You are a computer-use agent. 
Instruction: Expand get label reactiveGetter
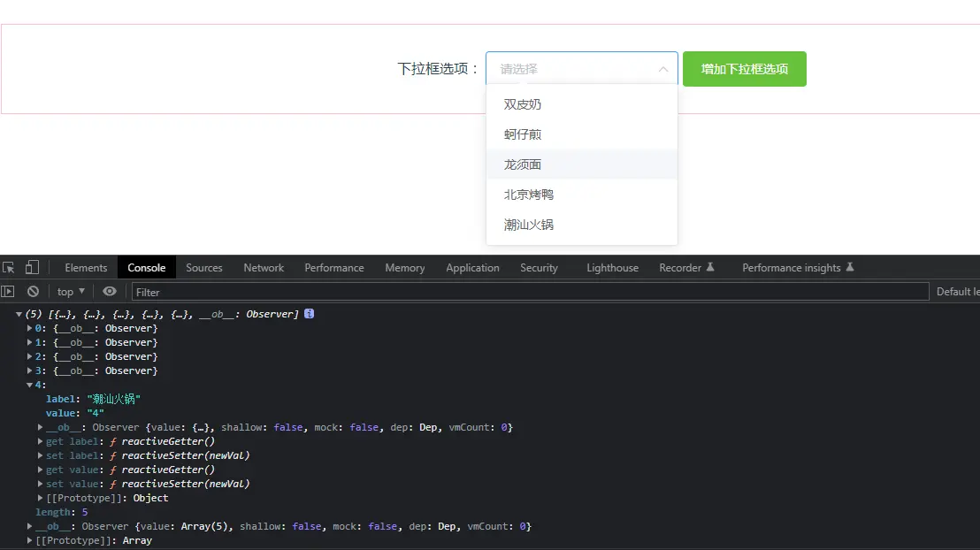[40, 441]
